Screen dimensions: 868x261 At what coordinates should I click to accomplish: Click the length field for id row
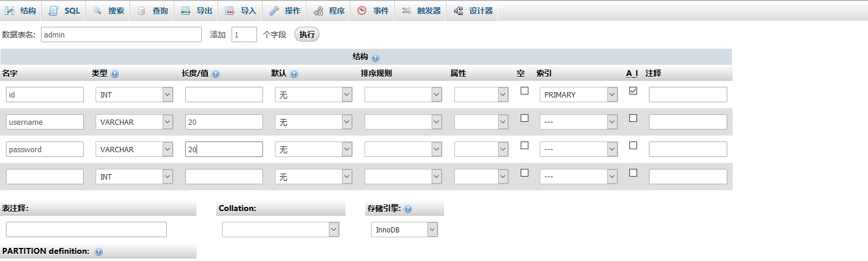coord(224,95)
